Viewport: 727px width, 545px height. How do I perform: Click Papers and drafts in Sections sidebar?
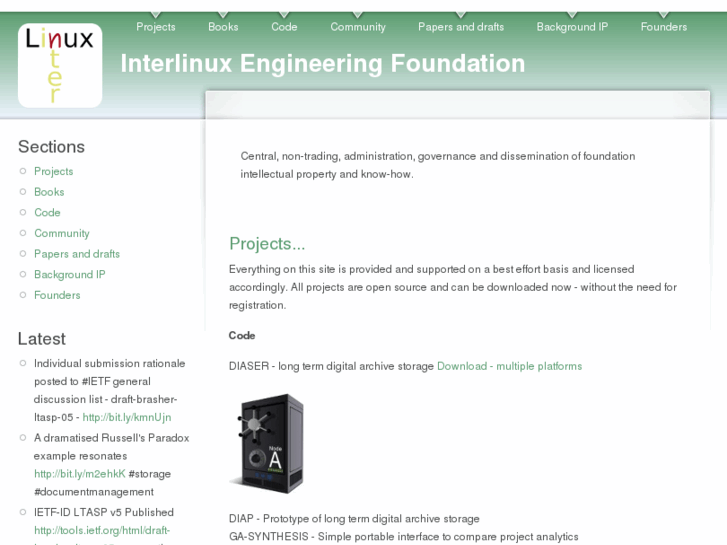(77, 254)
